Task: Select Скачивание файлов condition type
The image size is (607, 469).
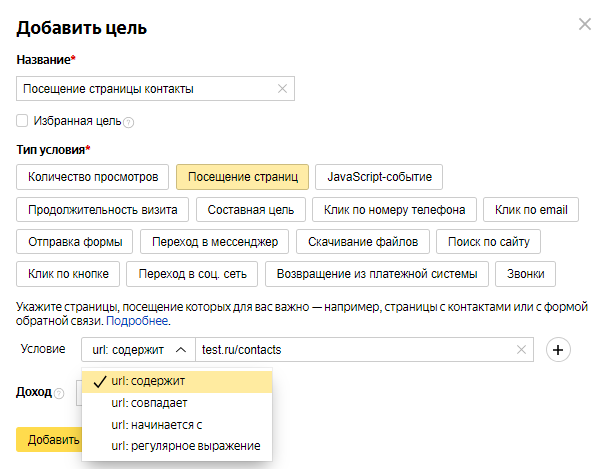Action: pyautogui.click(x=368, y=242)
